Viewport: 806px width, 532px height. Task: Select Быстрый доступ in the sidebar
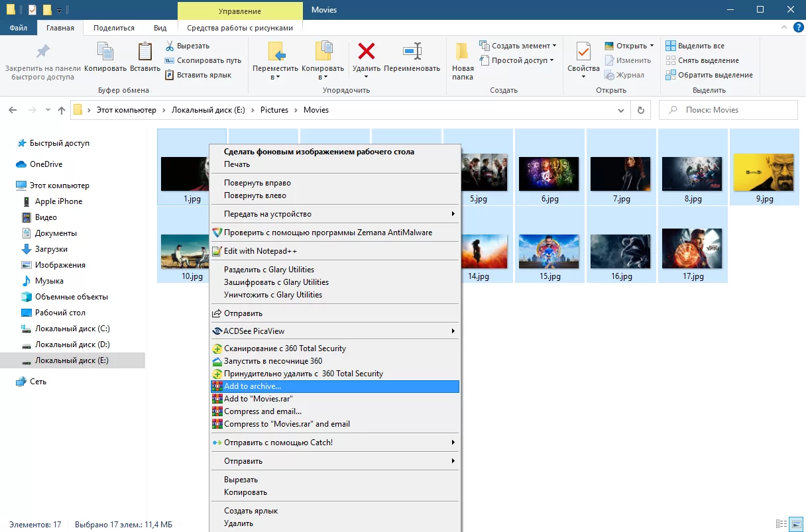tap(53, 143)
